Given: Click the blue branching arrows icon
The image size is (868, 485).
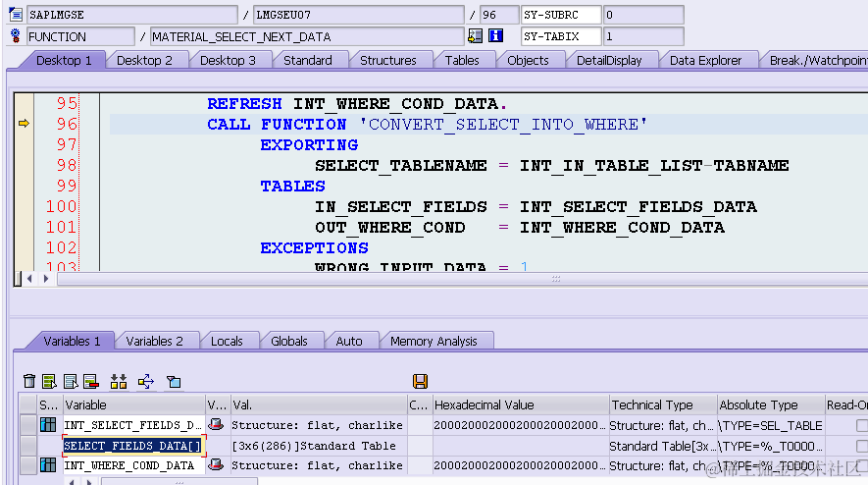Looking at the screenshot, I should [x=146, y=381].
